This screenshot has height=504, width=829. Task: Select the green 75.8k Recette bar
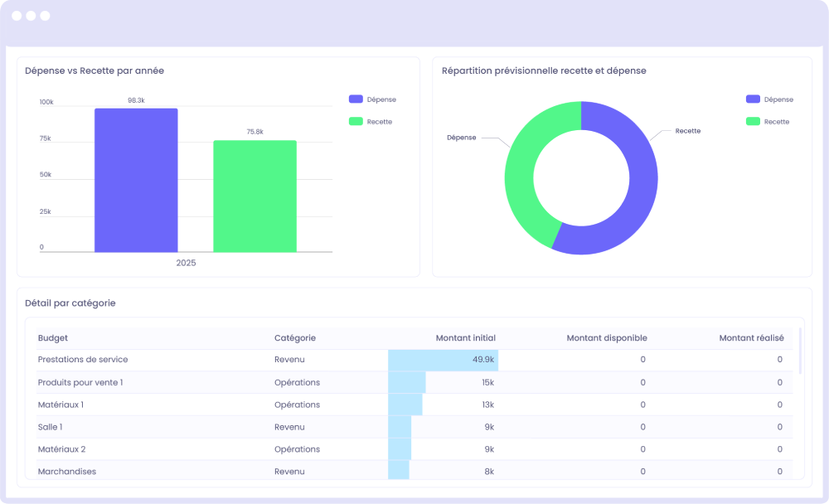(x=255, y=195)
